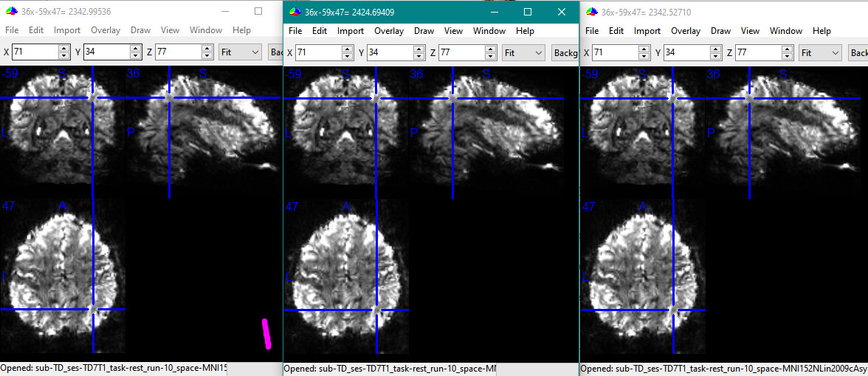Decrease the Y coordinate in the middle window
The image size is (868, 376).
(x=418, y=57)
